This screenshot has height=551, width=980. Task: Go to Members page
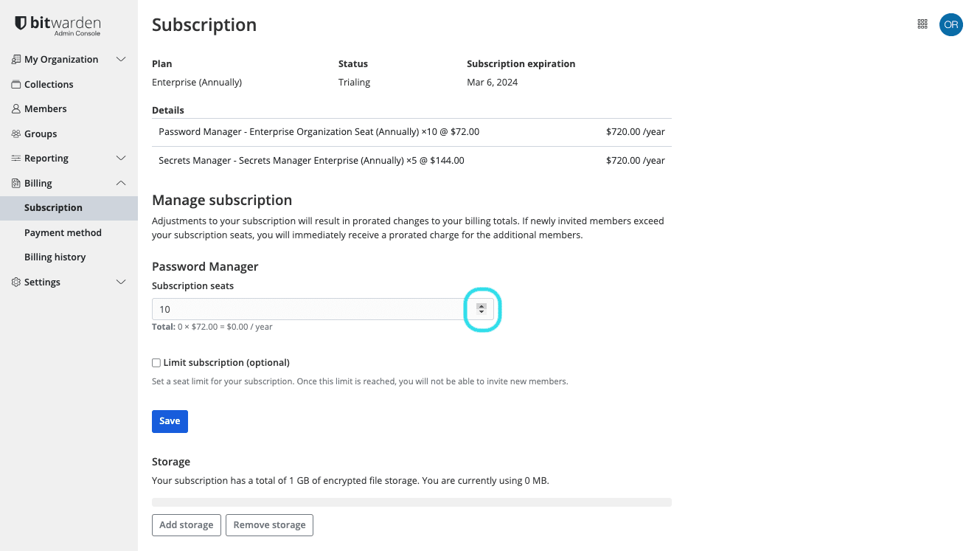[45, 109]
